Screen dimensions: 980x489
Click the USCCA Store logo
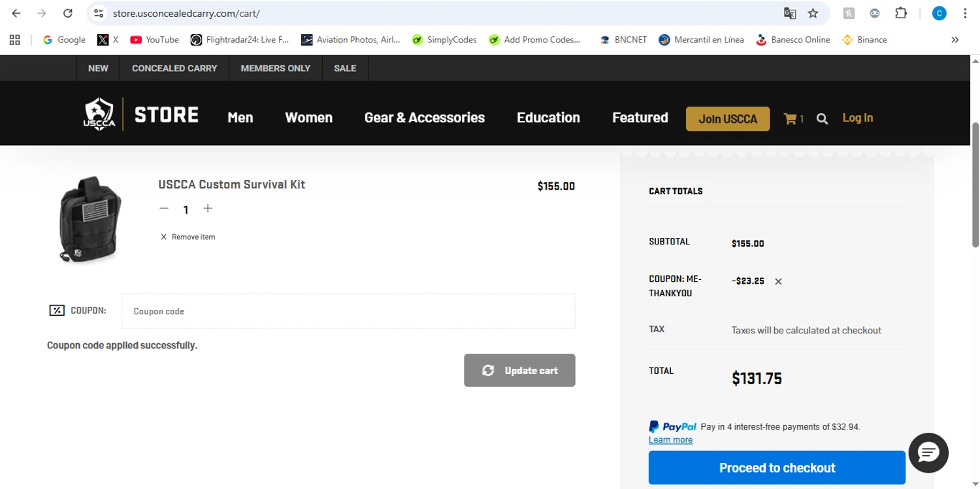tap(141, 114)
